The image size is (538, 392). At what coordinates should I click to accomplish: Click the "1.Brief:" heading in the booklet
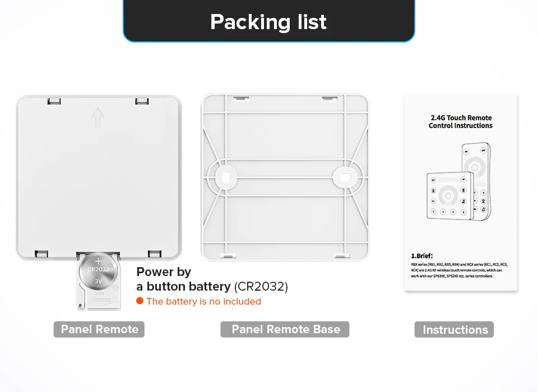(421, 255)
